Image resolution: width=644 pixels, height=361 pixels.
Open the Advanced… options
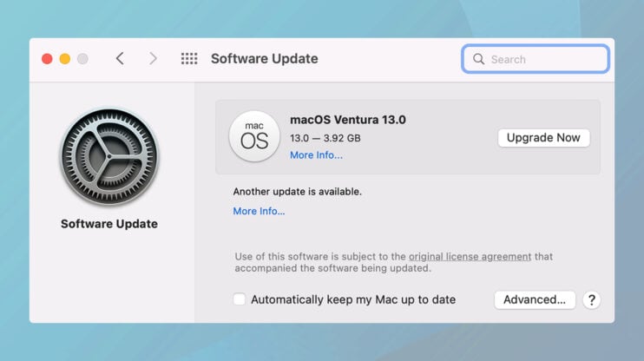(535, 299)
